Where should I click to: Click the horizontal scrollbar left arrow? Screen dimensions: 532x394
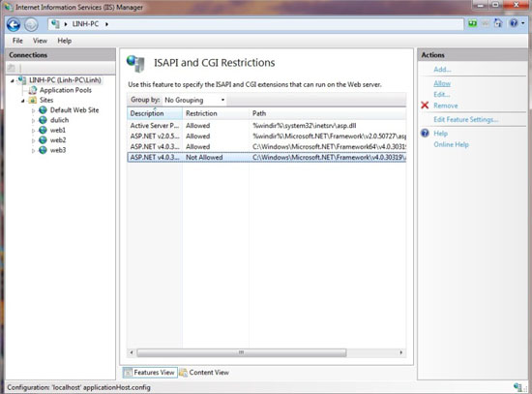coord(132,352)
